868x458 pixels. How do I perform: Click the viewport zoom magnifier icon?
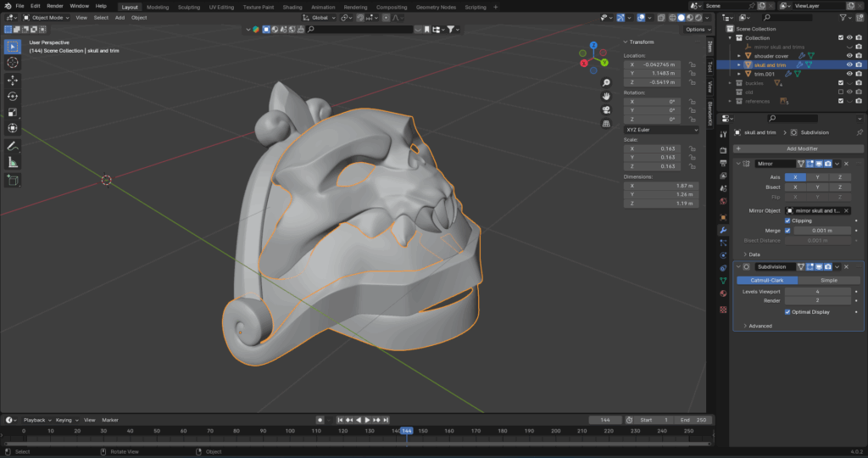pos(606,82)
